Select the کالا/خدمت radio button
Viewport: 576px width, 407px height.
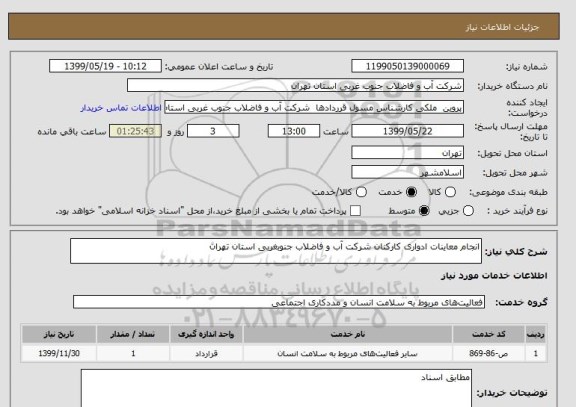point(361,192)
